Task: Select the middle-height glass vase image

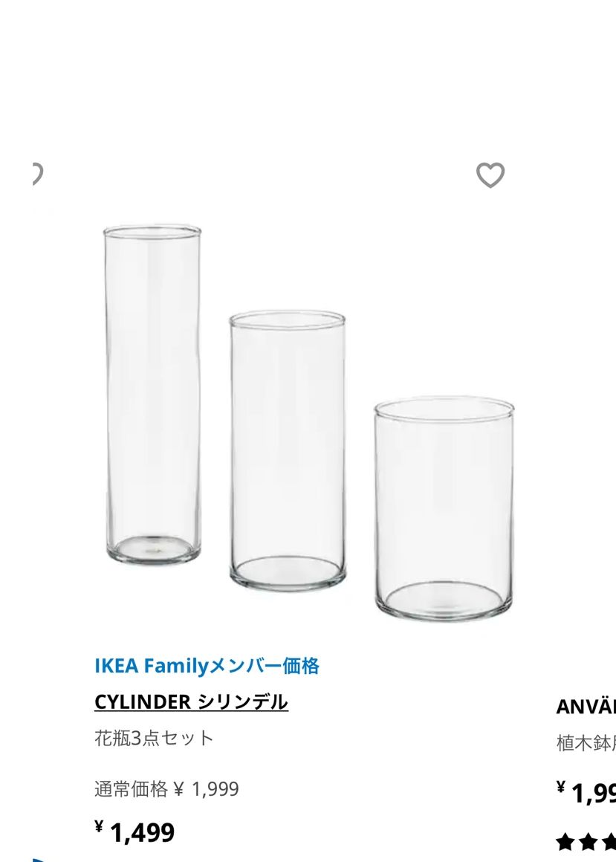Action: 287,450
